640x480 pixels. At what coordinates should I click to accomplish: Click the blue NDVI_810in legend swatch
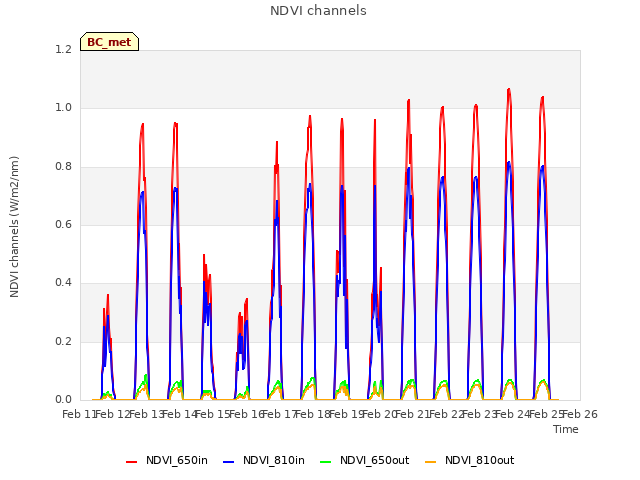(229, 462)
